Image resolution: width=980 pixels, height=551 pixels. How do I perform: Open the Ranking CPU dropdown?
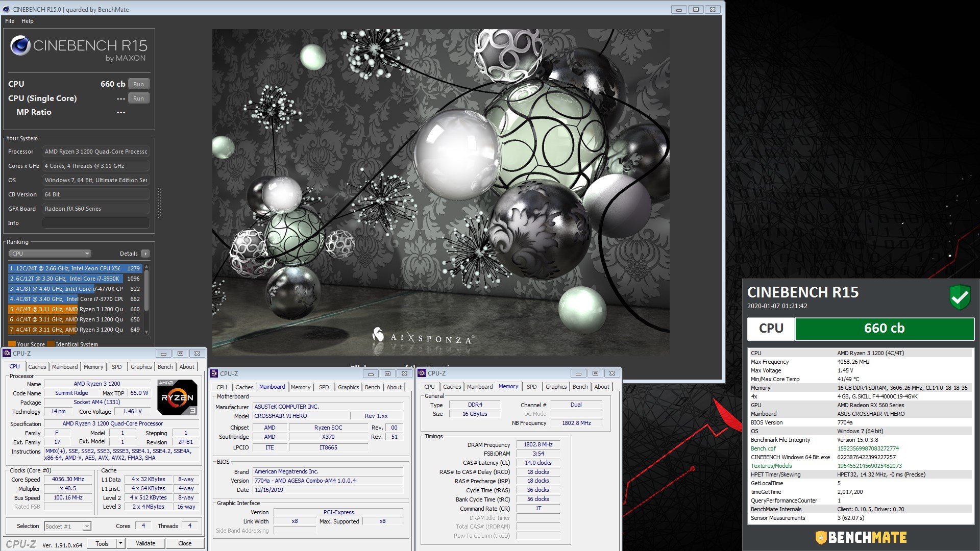click(50, 254)
